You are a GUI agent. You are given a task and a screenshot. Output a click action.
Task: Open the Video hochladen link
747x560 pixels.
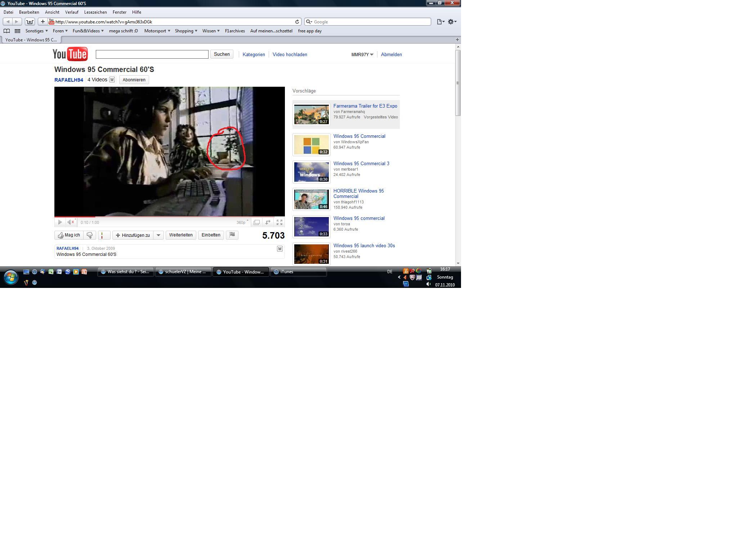tap(290, 54)
